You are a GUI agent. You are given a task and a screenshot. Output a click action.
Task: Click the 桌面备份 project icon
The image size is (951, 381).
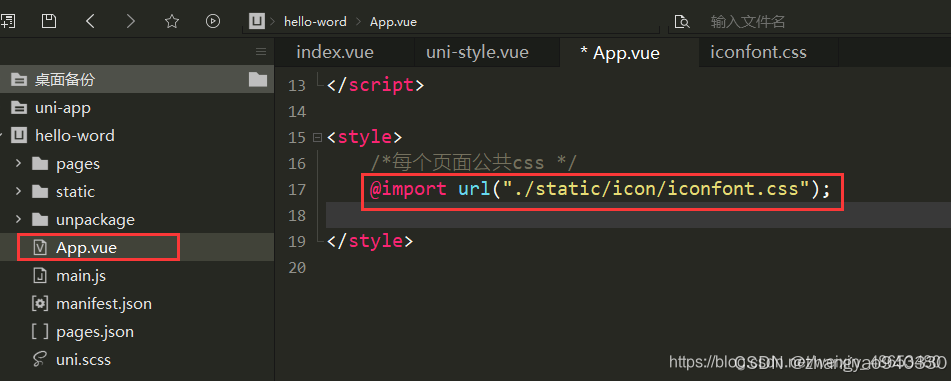point(19,79)
